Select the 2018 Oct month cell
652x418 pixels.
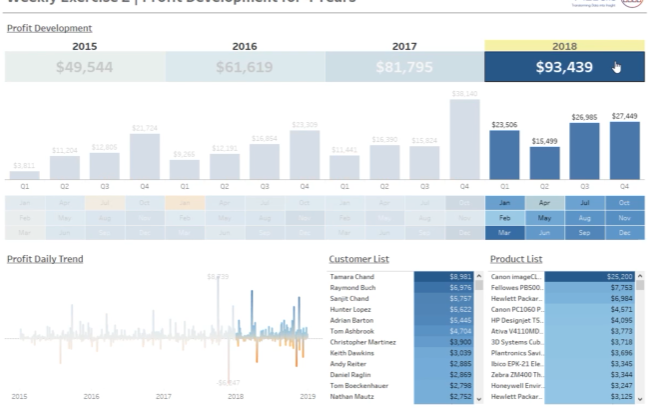pos(625,203)
